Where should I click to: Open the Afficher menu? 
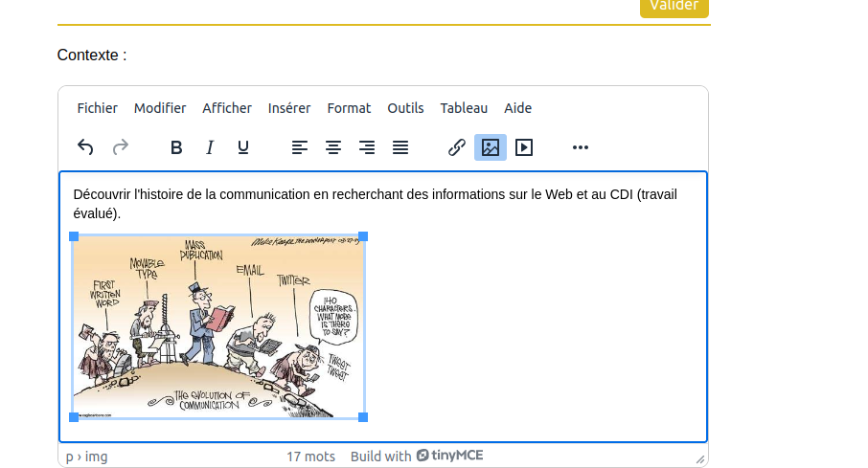227,108
